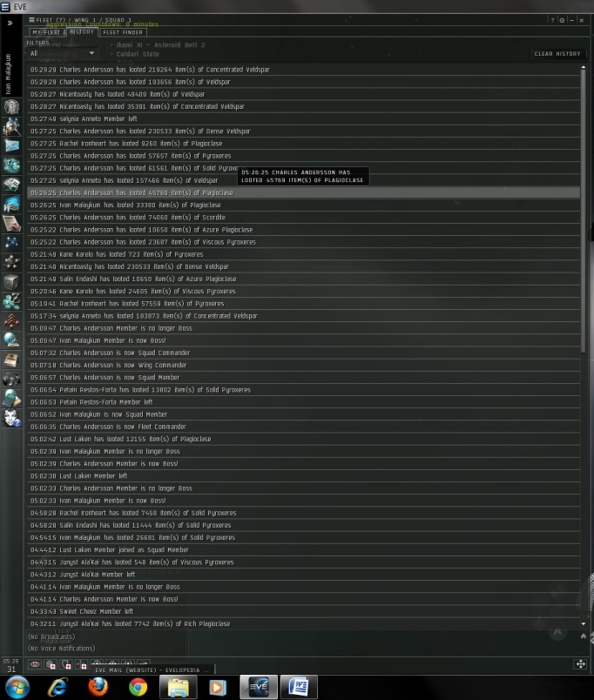Open Windows Start menu

[17, 687]
